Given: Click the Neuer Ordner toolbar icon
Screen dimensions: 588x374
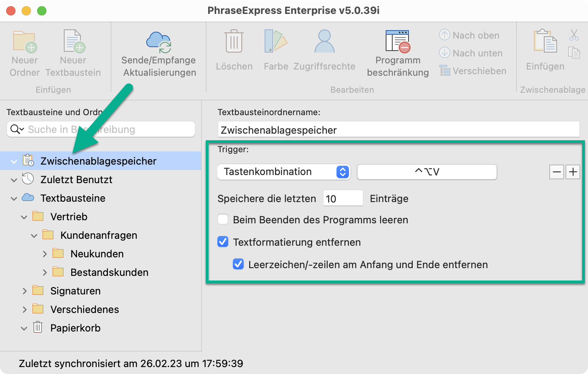Looking at the screenshot, I should 25,41.
